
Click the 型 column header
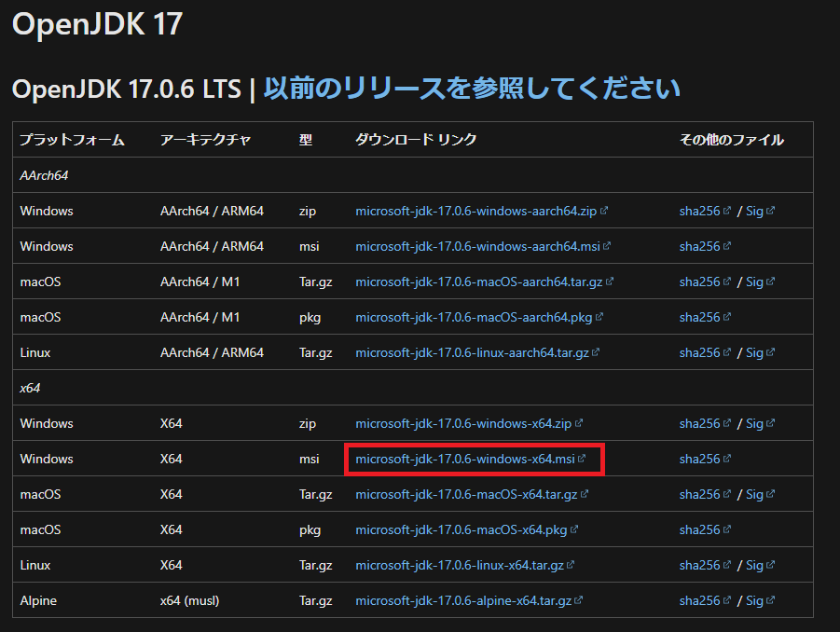click(306, 140)
